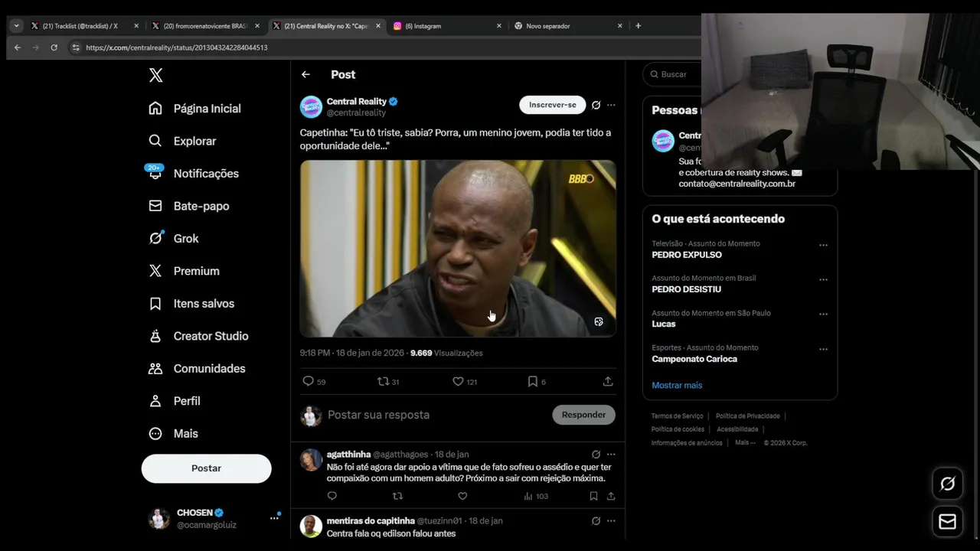This screenshot has width=980, height=551.
Task: Open the tab search dropdown
Action: click(16, 26)
